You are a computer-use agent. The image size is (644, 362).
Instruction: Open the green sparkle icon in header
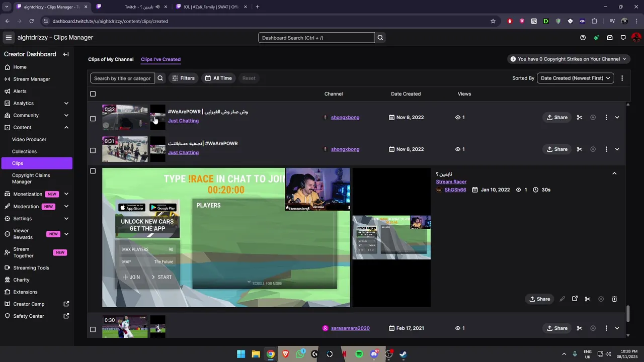(596, 38)
